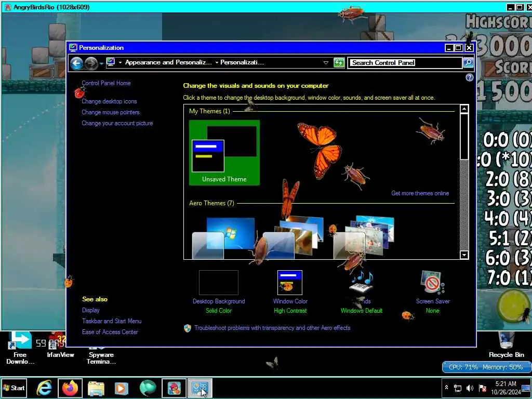This screenshot has height=399, width=532.
Task: Click the CPU and Memory gadget
Action: (x=486, y=367)
